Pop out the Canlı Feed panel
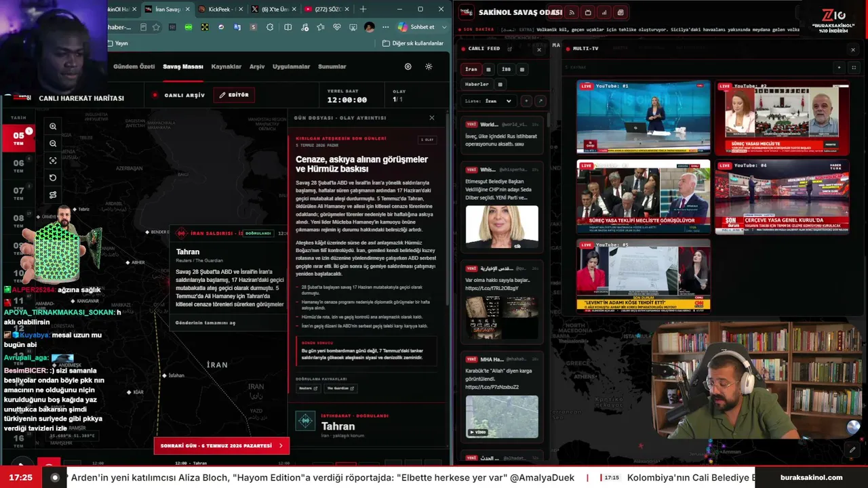The height and width of the screenshot is (488, 868). coord(510,49)
